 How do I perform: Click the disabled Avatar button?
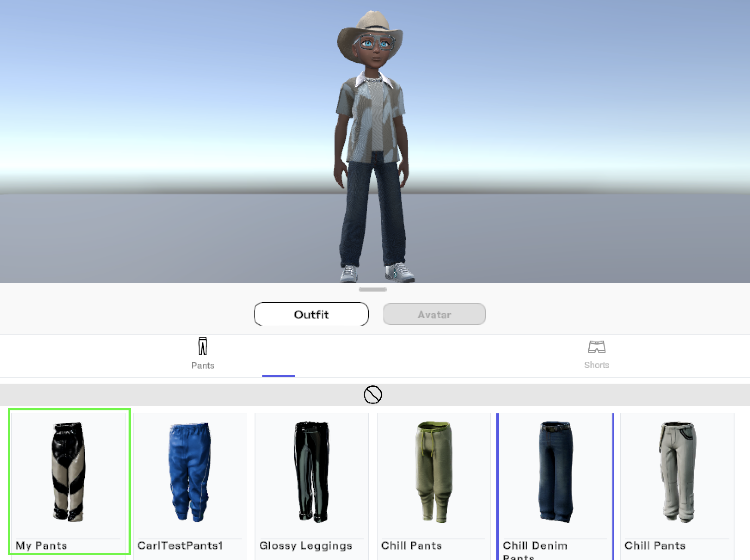click(434, 314)
